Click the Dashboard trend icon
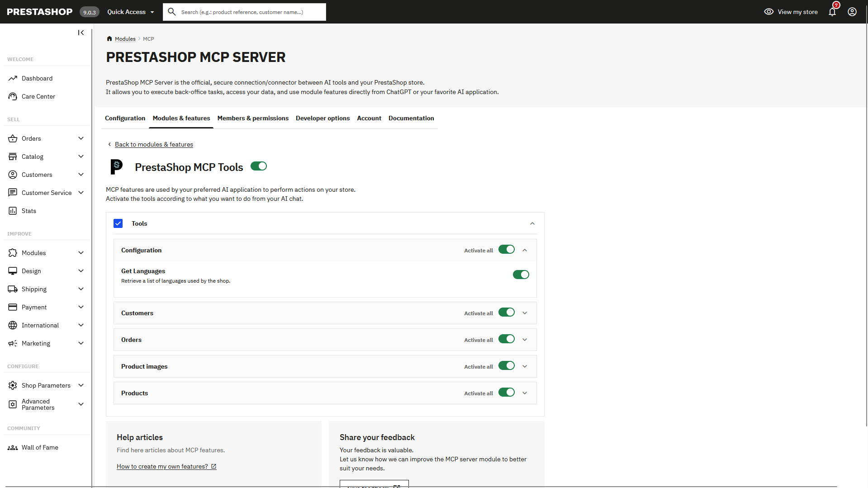Screen dimensions: 868x488 (13, 78)
